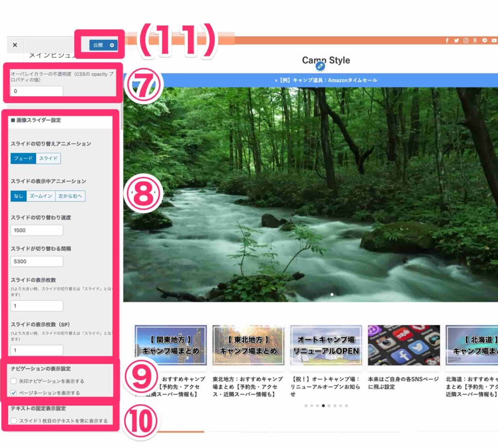This screenshot has height=448, width=498.
Task: Click the ナビゲーションの表示設定 label
Action: tap(41, 369)
